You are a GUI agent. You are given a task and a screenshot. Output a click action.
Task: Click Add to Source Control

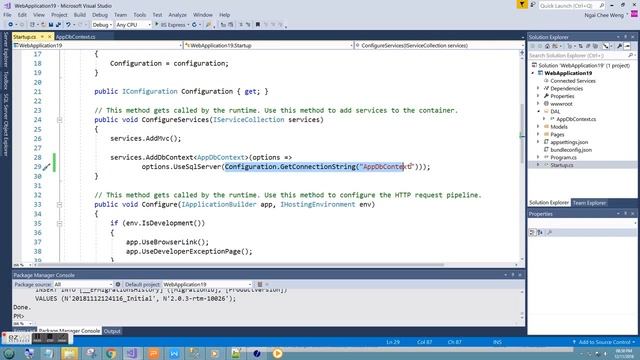[604, 342]
